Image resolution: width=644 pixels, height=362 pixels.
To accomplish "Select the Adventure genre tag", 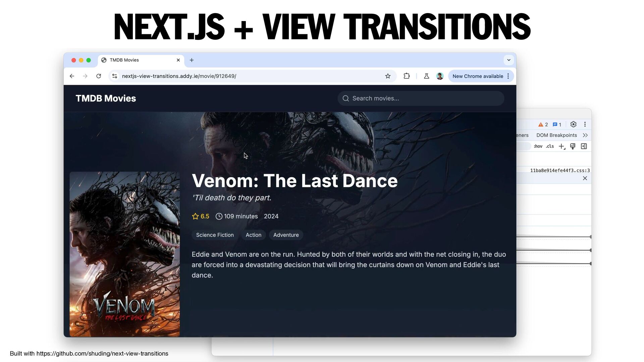I will coord(286,235).
